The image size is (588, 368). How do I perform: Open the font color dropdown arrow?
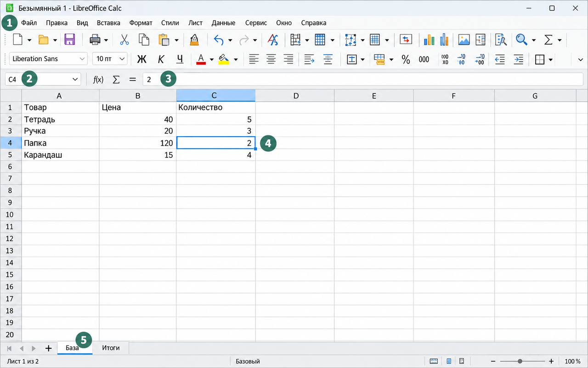pyautogui.click(x=211, y=59)
